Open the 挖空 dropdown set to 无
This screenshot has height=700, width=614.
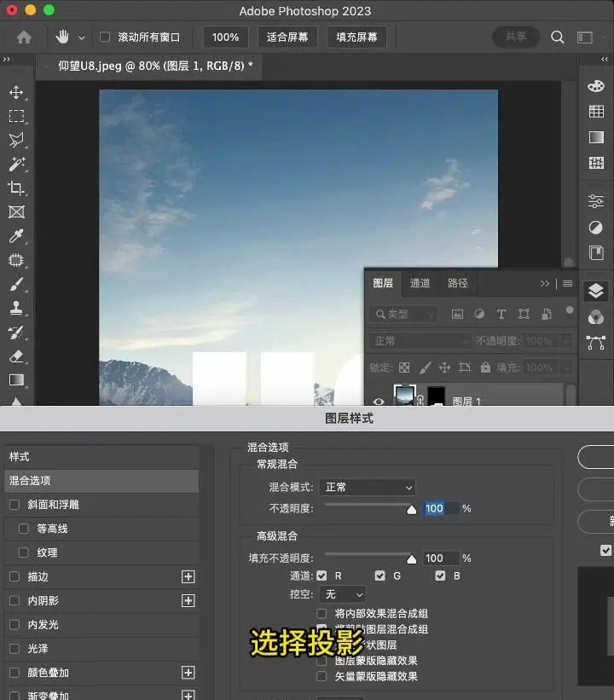(x=343, y=594)
